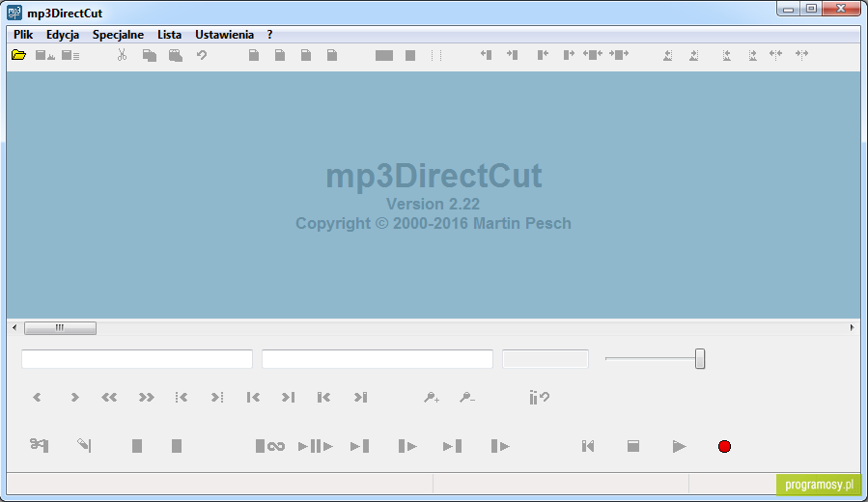Open the Edycja menu
The height and width of the screenshot is (502, 868).
63,35
